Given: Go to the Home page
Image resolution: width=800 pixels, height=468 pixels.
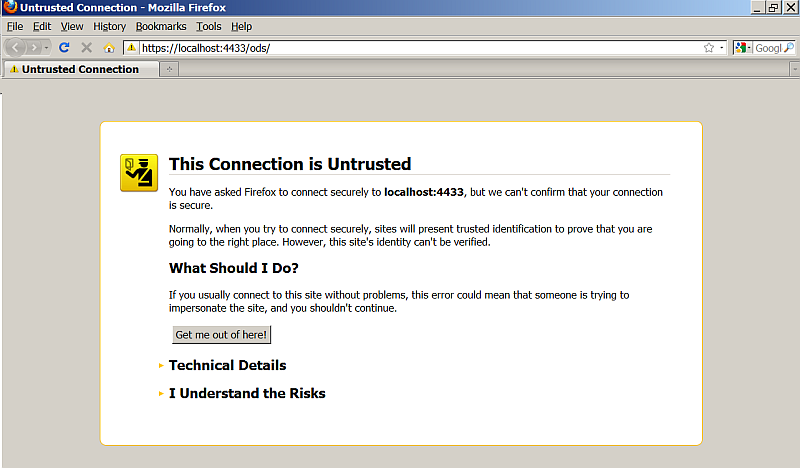Looking at the screenshot, I should 109,47.
